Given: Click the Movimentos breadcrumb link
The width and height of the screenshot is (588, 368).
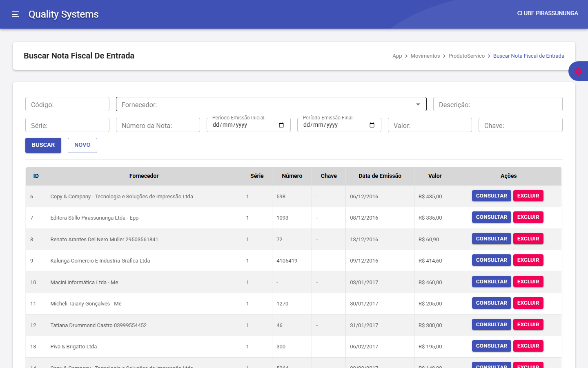Looking at the screenshot, I should pos(425,56).
